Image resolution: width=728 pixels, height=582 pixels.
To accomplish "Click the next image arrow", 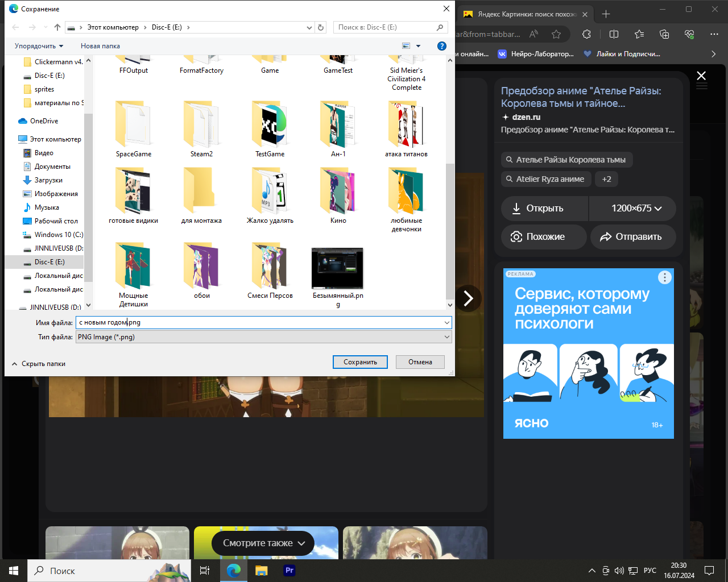I will pyautogui.click(x=468, y=298).
